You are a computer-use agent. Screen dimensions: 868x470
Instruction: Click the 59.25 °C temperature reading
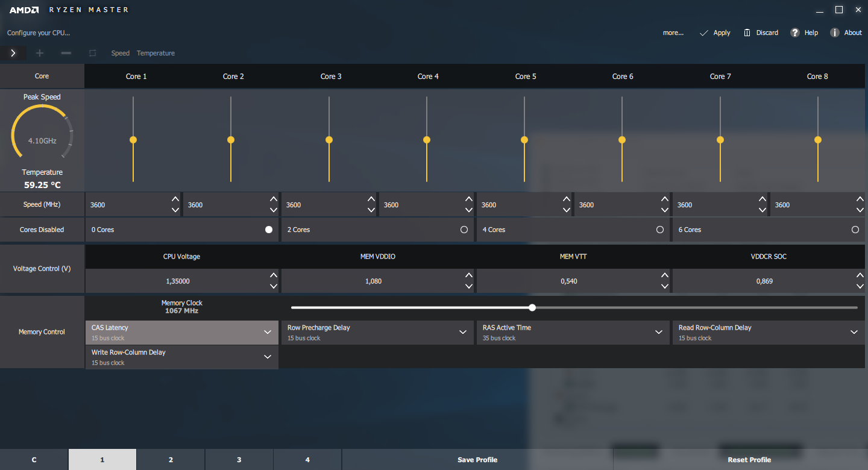(42, 185)
